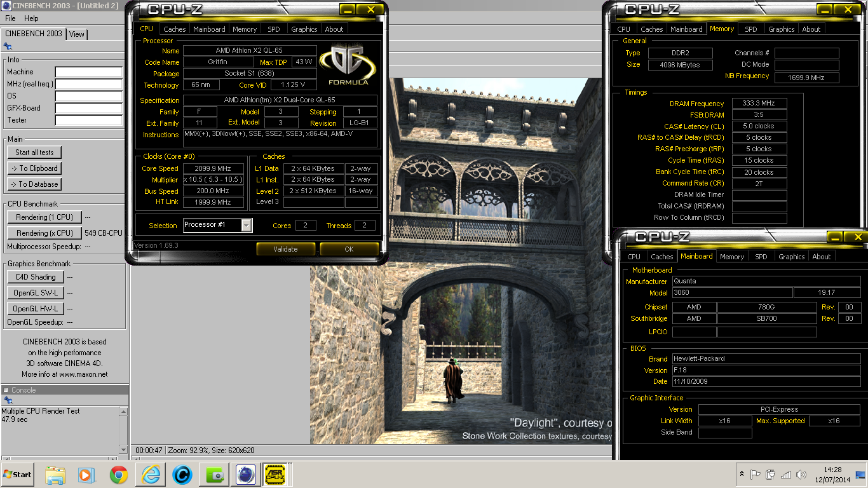The width and height of the screenshot is (868, 488).
Task: Open About tab in the CPU-Z Mainboard window
Action: [x=822, y=257]
